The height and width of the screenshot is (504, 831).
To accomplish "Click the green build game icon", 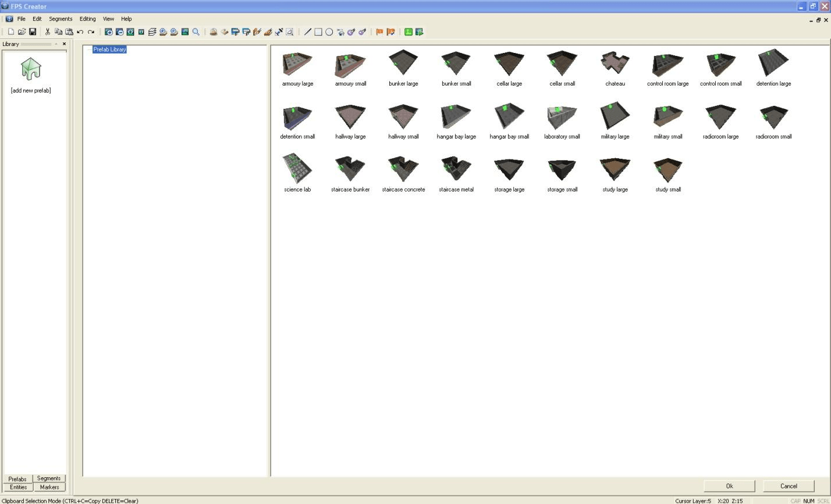I will pyautogui.click(x=420, y=32).
